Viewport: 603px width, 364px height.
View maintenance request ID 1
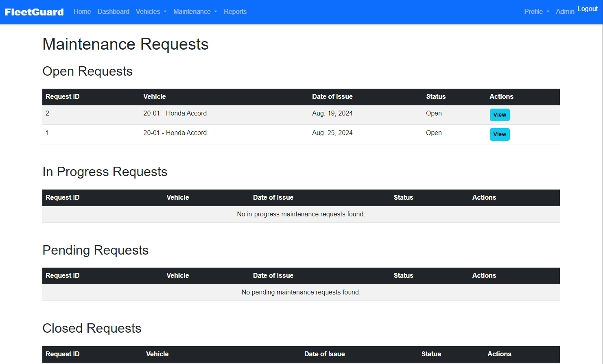[499, 134]
